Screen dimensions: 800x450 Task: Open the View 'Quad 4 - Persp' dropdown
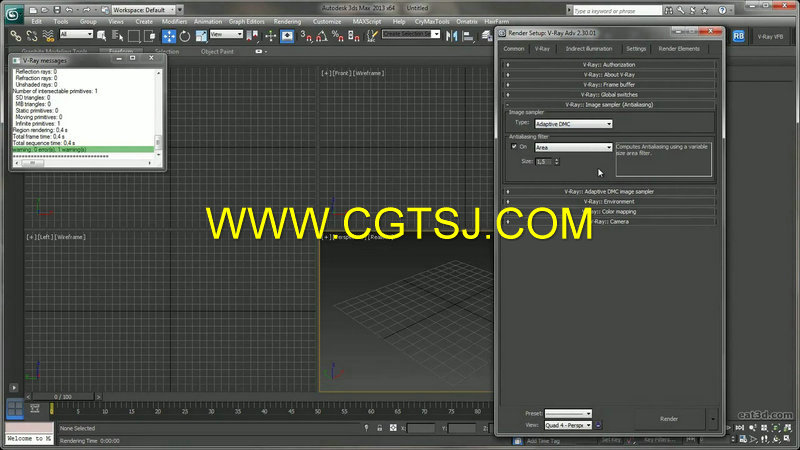[x=568, y=425]
